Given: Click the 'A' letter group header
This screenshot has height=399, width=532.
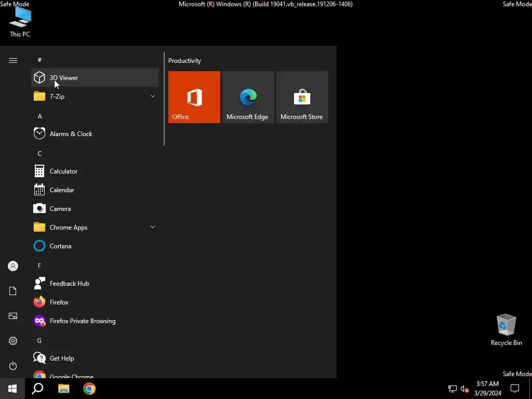Looking at the screenshot, I should (x=39, y=116).
